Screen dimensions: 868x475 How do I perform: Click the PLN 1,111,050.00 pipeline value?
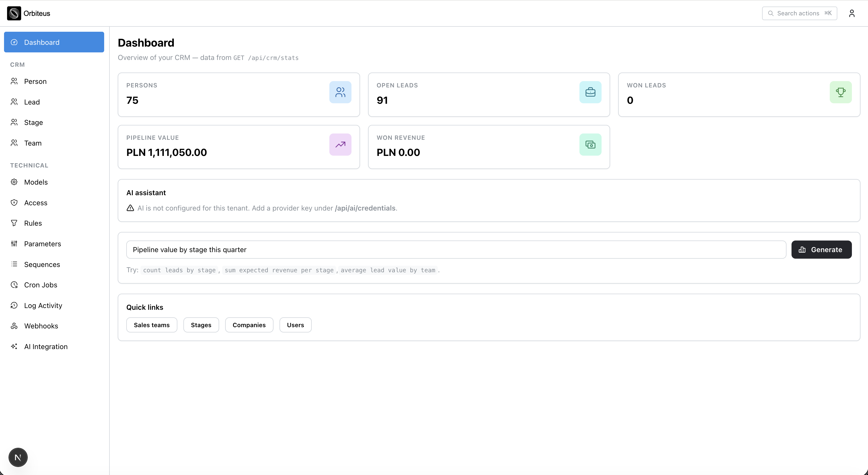click(x=167, y=152)
